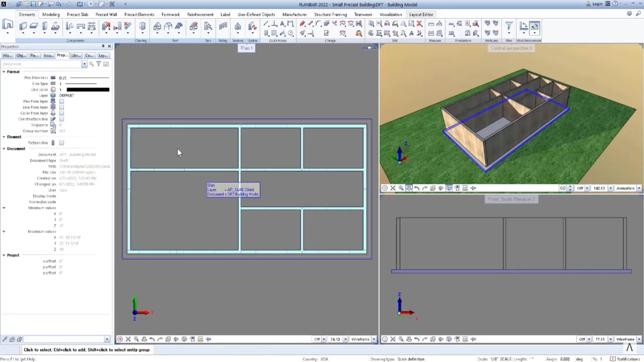Open the Document filter dropdown in Properties
644x362 pixels.
(84, 64)
